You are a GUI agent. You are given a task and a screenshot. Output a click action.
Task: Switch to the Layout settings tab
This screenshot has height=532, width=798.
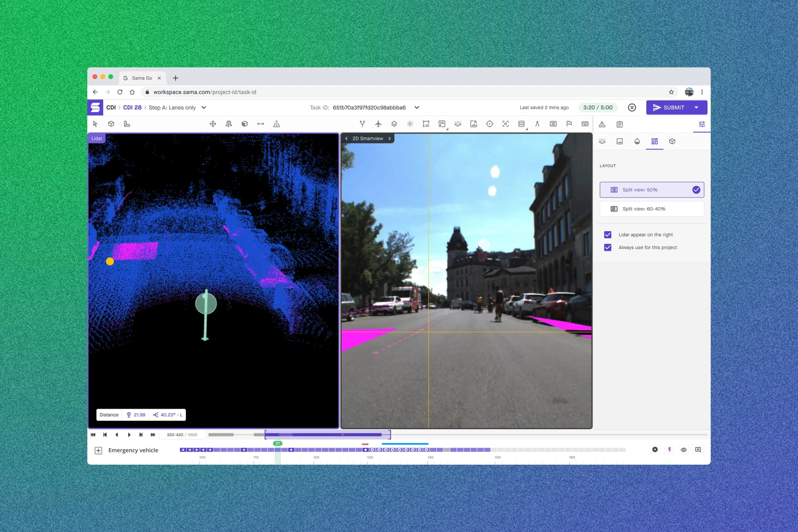(x=655, y=141)
